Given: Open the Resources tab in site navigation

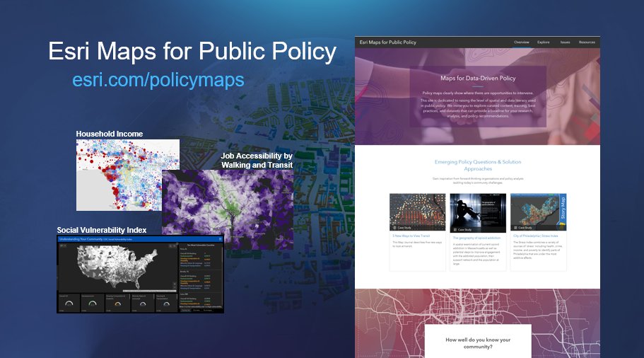Looking at the screenshot, I should 587,42.
